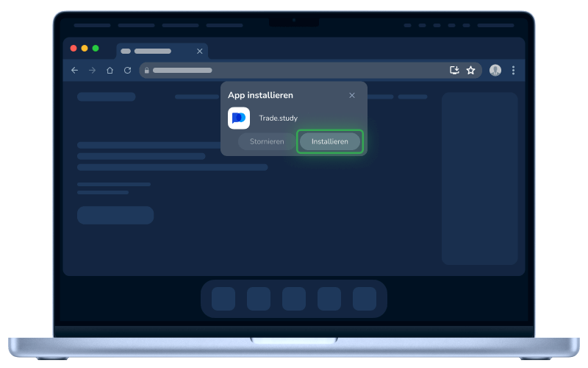Image resolution: width=588 pixels, height=368 pixels.
Task: Click the browser back arrow
Action: pos(74,70)
